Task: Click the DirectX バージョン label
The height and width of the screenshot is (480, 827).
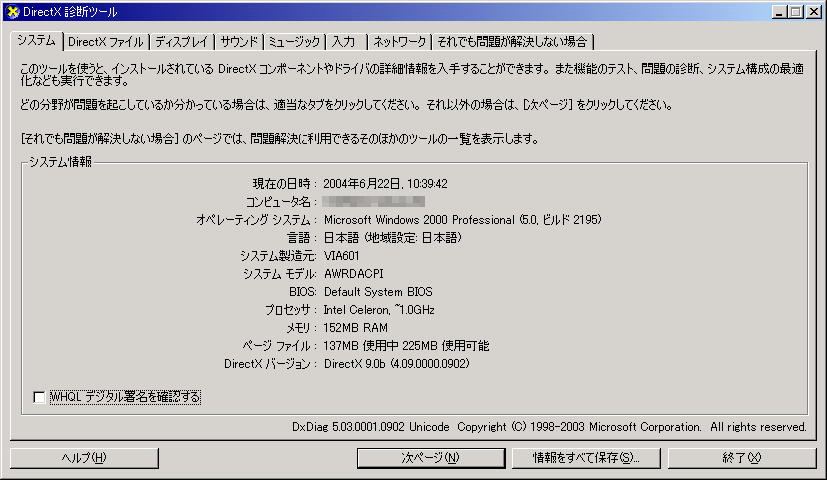Action: tap(270, 364)
